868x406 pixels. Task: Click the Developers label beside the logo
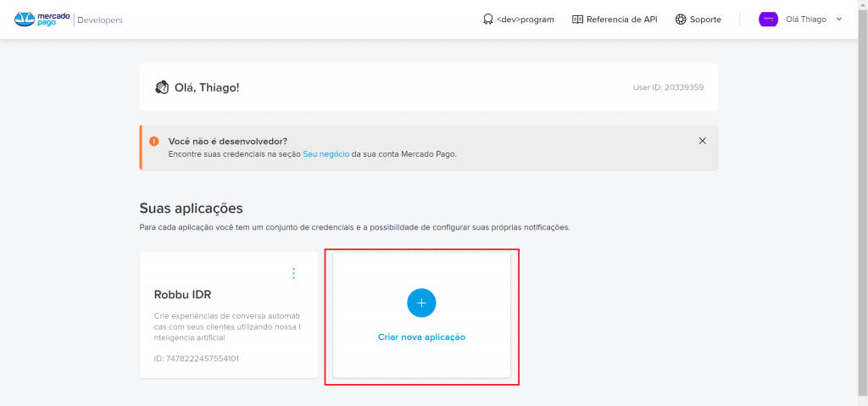[100, 19]
